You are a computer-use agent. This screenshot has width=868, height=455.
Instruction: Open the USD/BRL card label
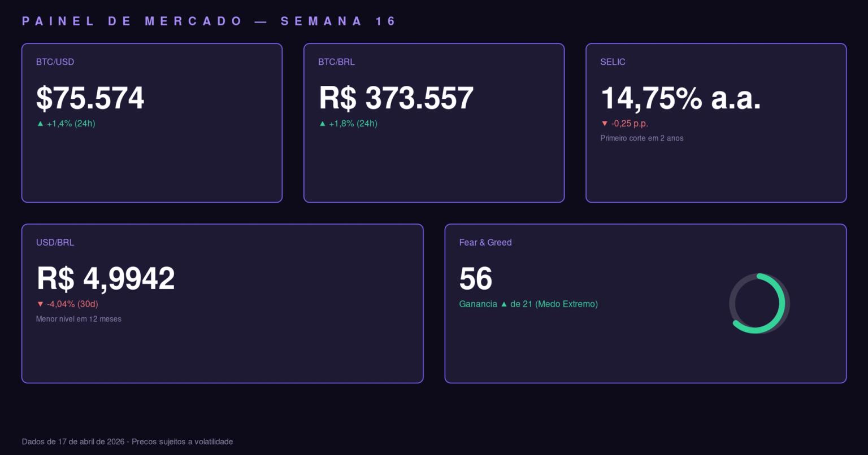tap(55, 243)
